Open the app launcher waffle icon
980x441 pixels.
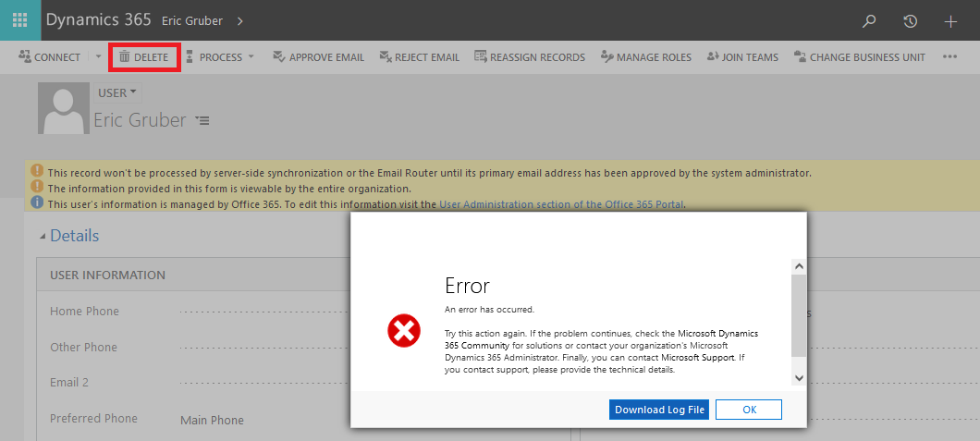point(19,20)
